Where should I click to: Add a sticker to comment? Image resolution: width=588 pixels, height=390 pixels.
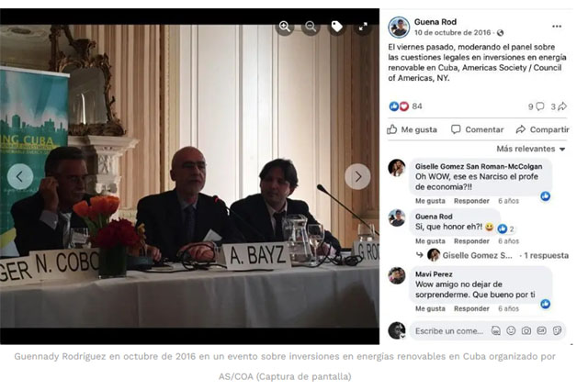[x=557, y=330]
